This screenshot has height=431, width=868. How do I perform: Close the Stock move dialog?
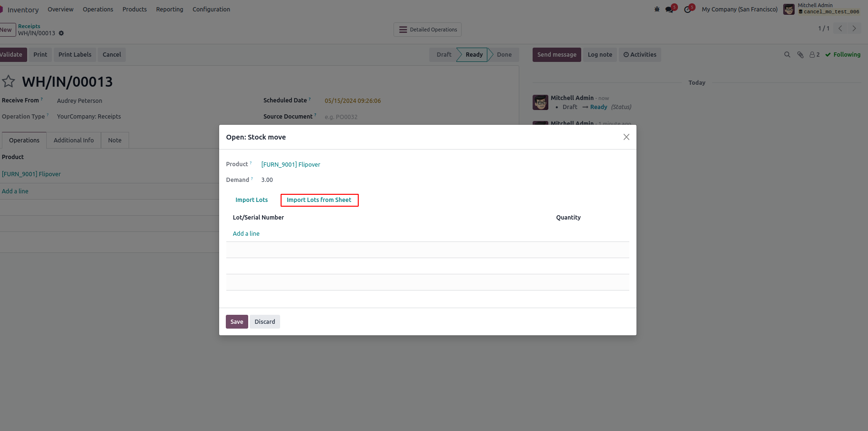626,137
